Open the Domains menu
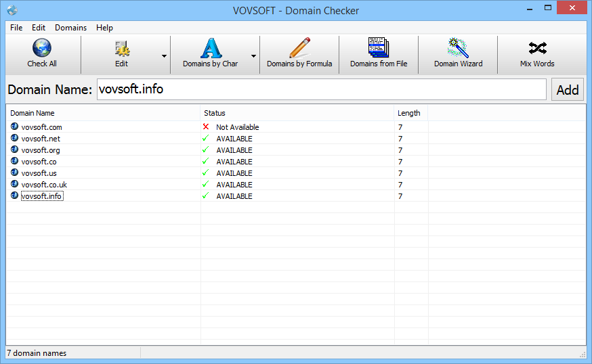 70,28
